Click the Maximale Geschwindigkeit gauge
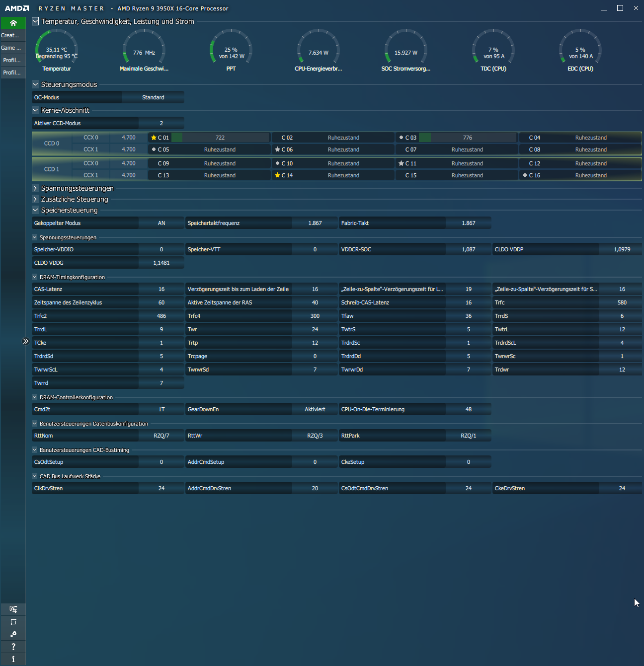The width and height of the screenshot is (644, 666). (144, 50)
